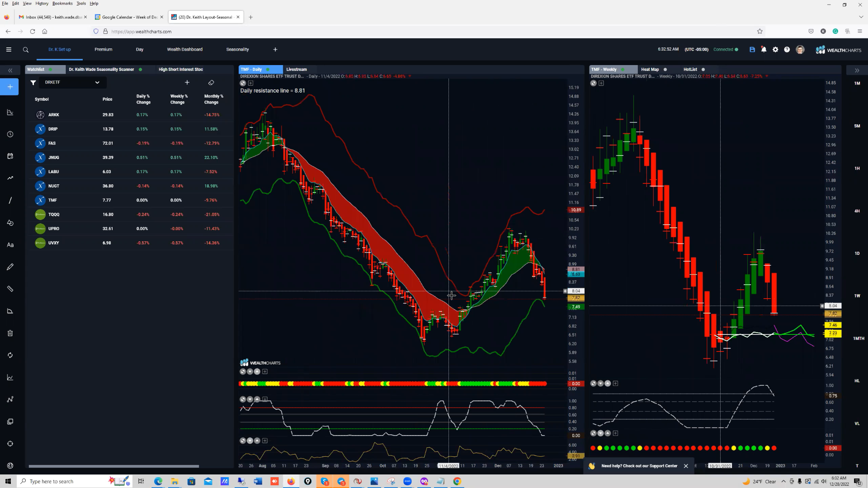
Task: Select the ruler measure tool
Action: pos(10,289)
